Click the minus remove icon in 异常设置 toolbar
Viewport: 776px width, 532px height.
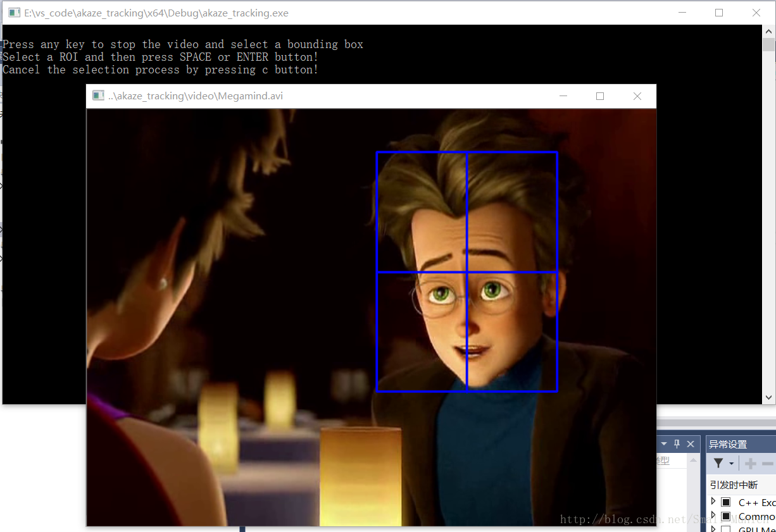pyautogui.click(x=768, y=464)
